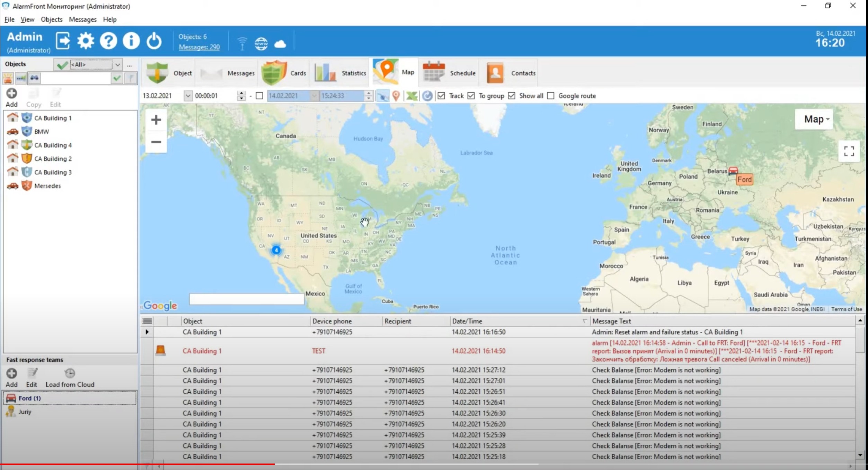Click the track route icon in map toolbar
This screenshot has height=470, width=868.
[383, 96]
